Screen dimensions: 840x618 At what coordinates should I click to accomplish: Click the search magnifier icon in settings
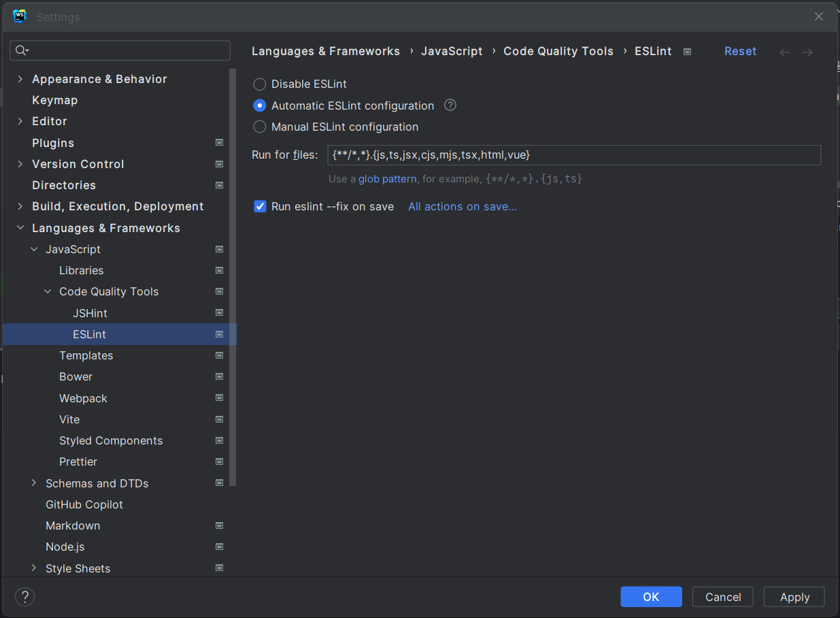point(22,50)
